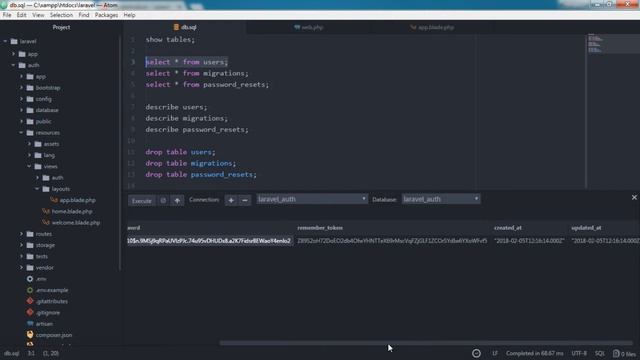Click the created_at column header
640x360 pixels.
[x=508, y=228]
